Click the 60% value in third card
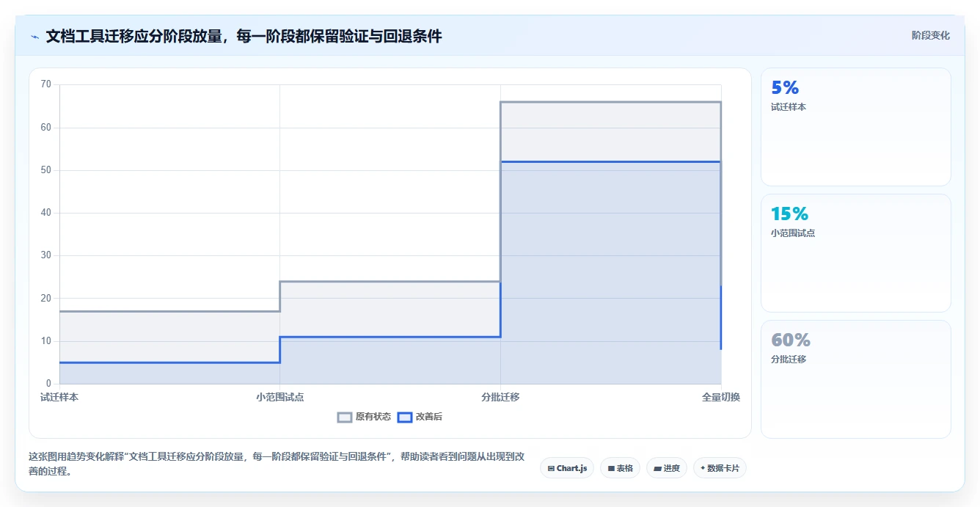Viewport: 980px width, 507px height. [791, 340]
